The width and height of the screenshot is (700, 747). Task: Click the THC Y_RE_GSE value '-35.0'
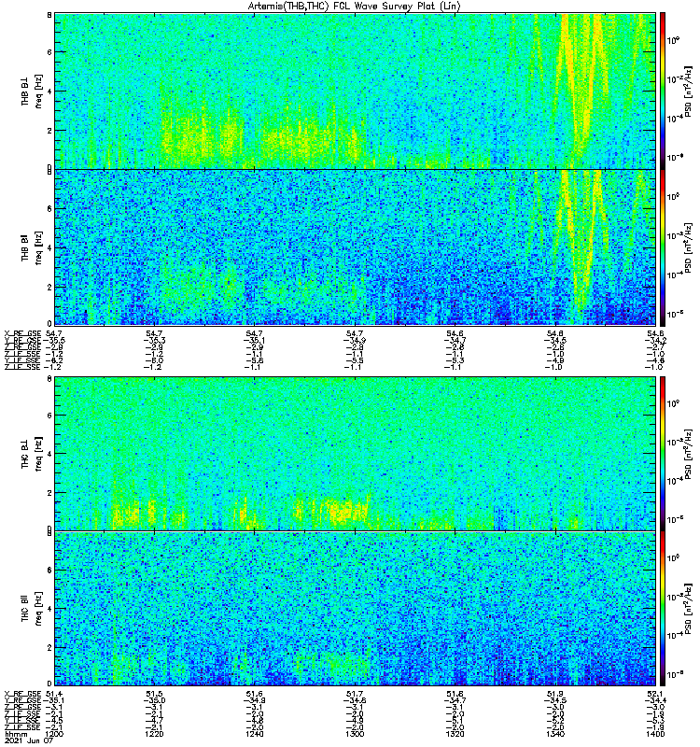tap(154, 700)
